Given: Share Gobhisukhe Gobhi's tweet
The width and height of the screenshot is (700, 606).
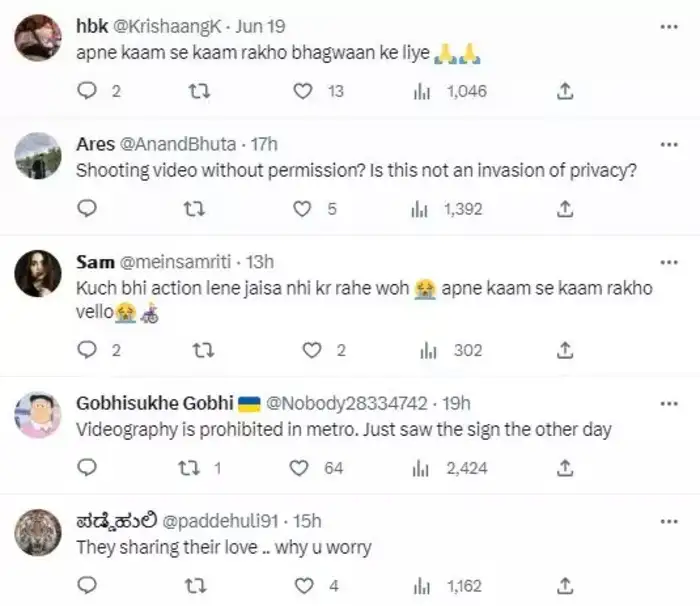Looking at the screenshot, I should pyautogui.click(x=564, y=467).
